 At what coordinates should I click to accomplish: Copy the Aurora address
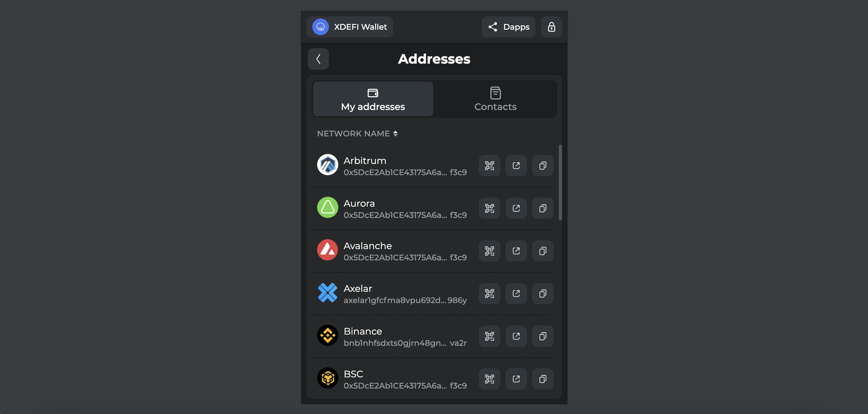click(542, 208)
